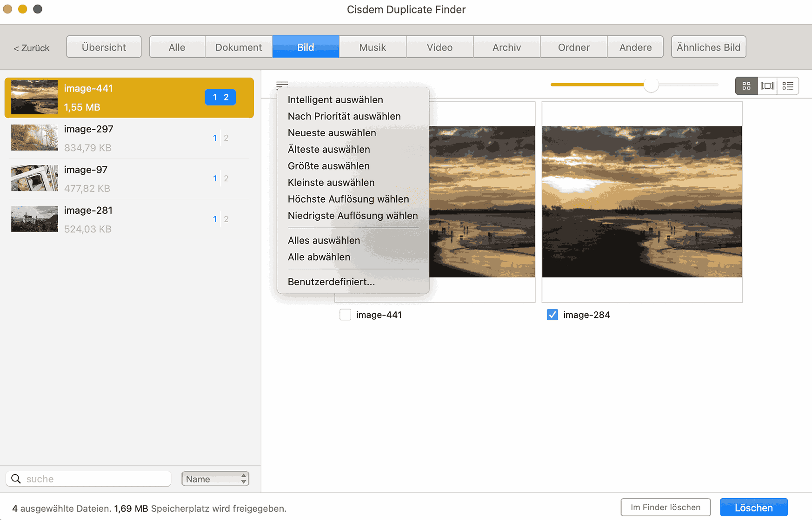Viewport: 812px width, 520px height.
Task: Click the image-297 forest thumbnail
Action: click(x=34, y=138)
